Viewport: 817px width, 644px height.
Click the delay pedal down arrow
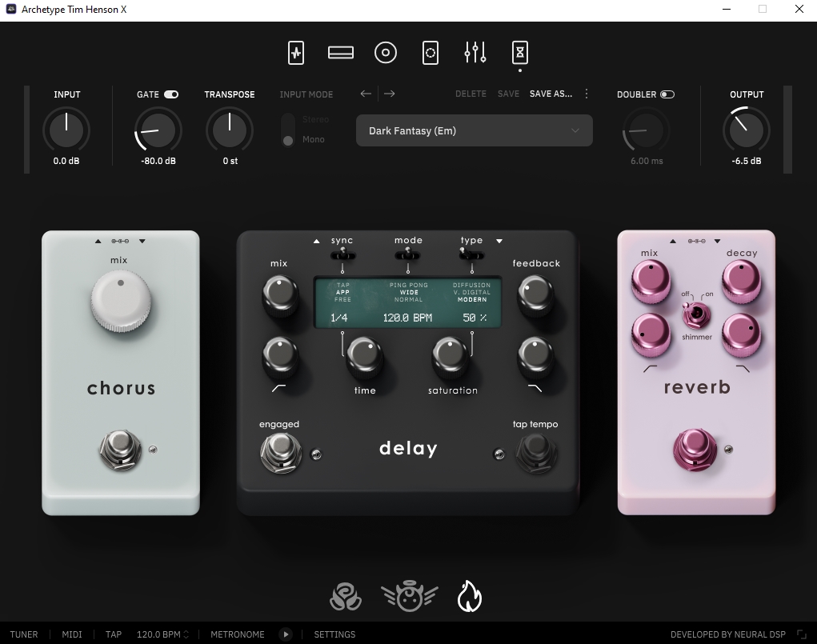(x=499, y=242)
